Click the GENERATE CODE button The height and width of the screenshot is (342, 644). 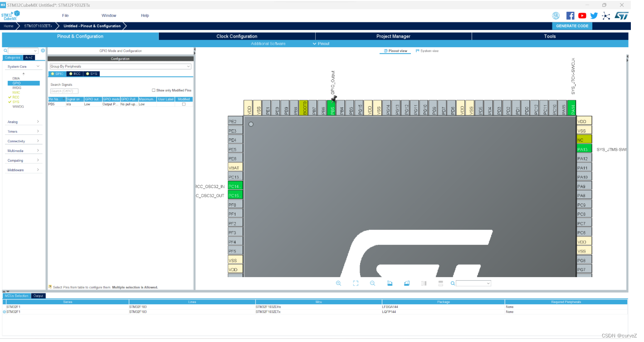point(572,26)
